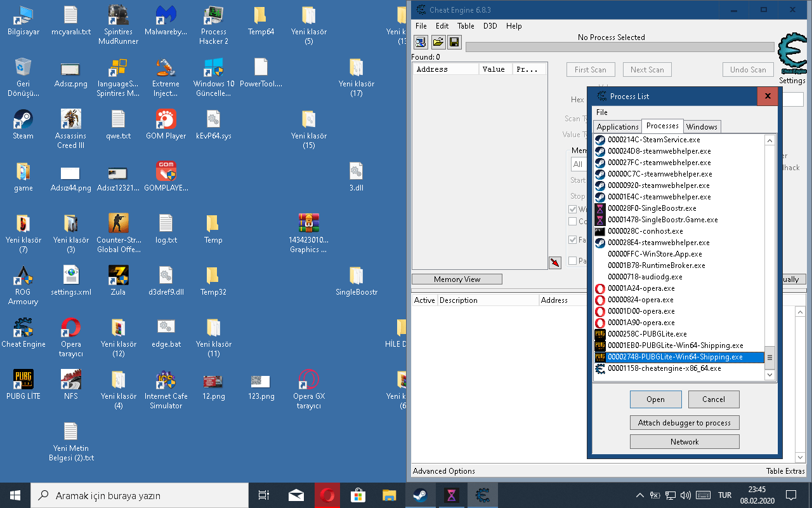
Task: Open the Mail app from the taskbar
Action: 296,495
